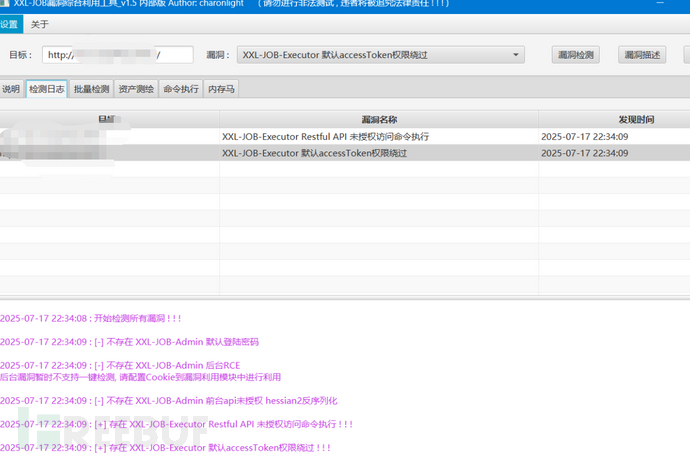
Task: Sort by the 发现时间 column header
Action: pos(613,118)
